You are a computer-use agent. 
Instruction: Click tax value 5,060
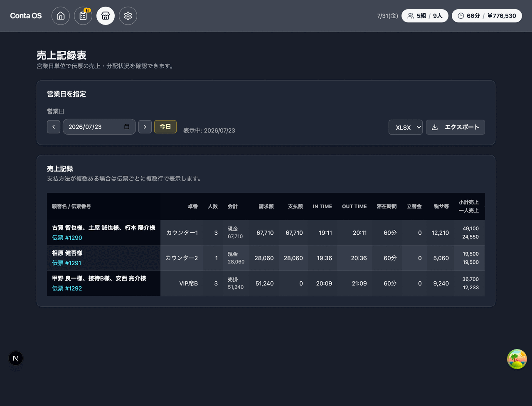point(441,258)
